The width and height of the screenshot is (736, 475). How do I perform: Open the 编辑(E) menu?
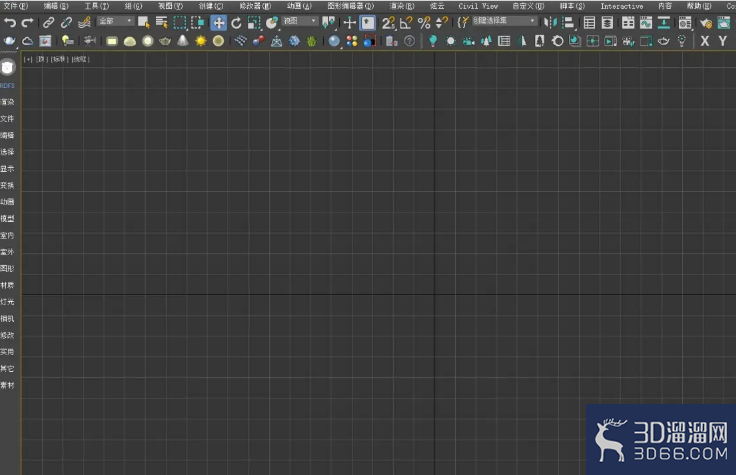click(56, 6)
